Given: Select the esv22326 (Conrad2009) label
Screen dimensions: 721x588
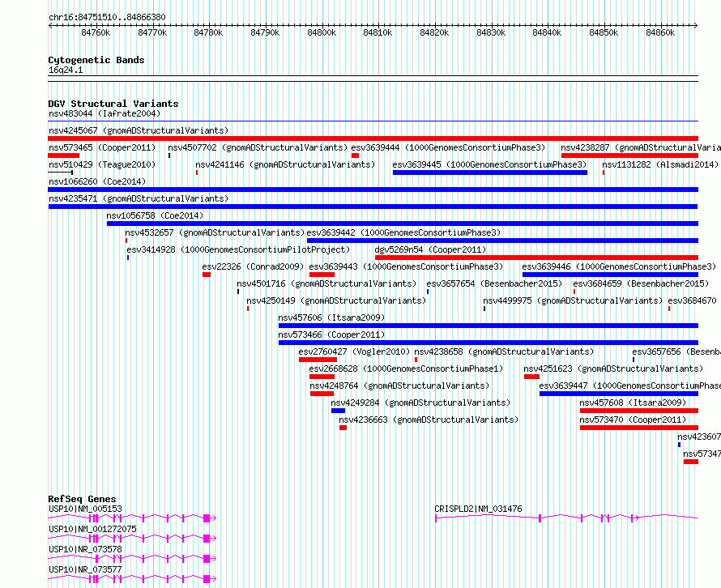Looking at the screenshot, I should 253,266.
